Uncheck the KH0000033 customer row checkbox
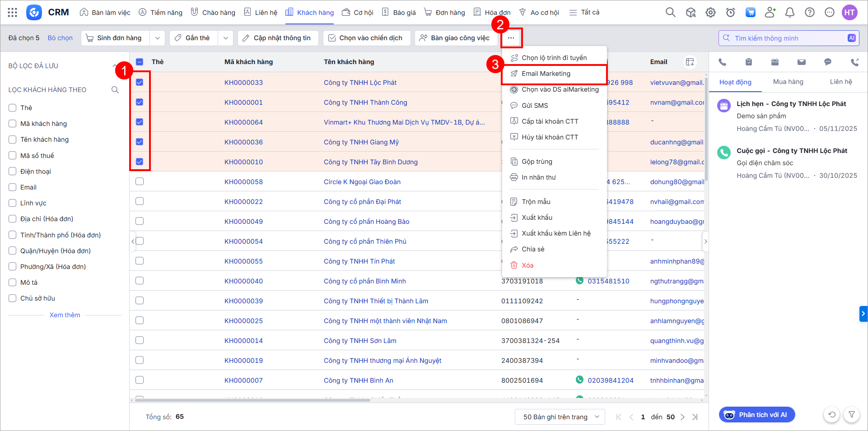 140,82
